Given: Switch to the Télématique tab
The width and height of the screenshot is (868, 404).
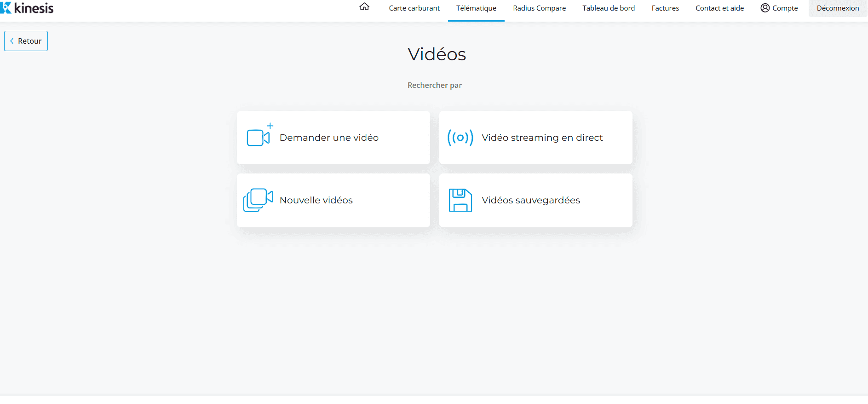Looking at the screenshot, I should [x=476, y=8].
